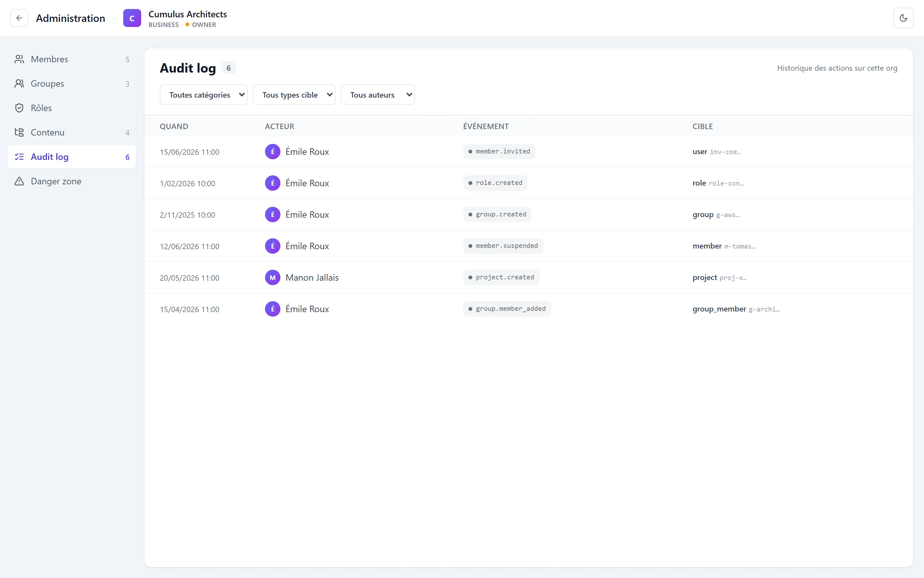The image size is (924, 578).
Task: Open the Toutes catégories dropdown
Action: pos(203,95)
